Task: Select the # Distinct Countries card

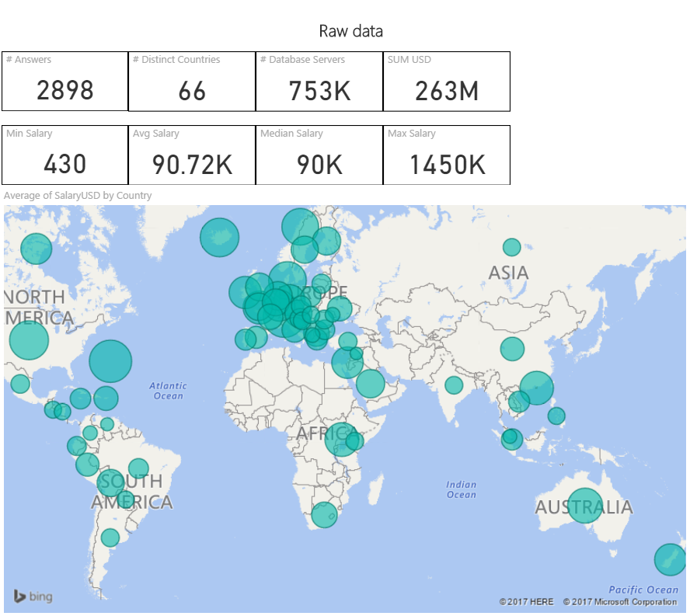Action: pos(192,82)
